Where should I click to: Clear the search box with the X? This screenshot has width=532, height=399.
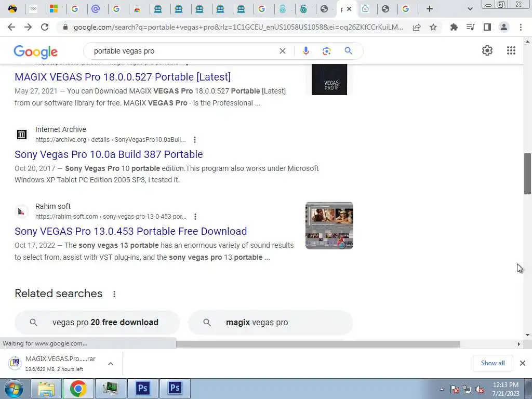[x=282, y=51]
